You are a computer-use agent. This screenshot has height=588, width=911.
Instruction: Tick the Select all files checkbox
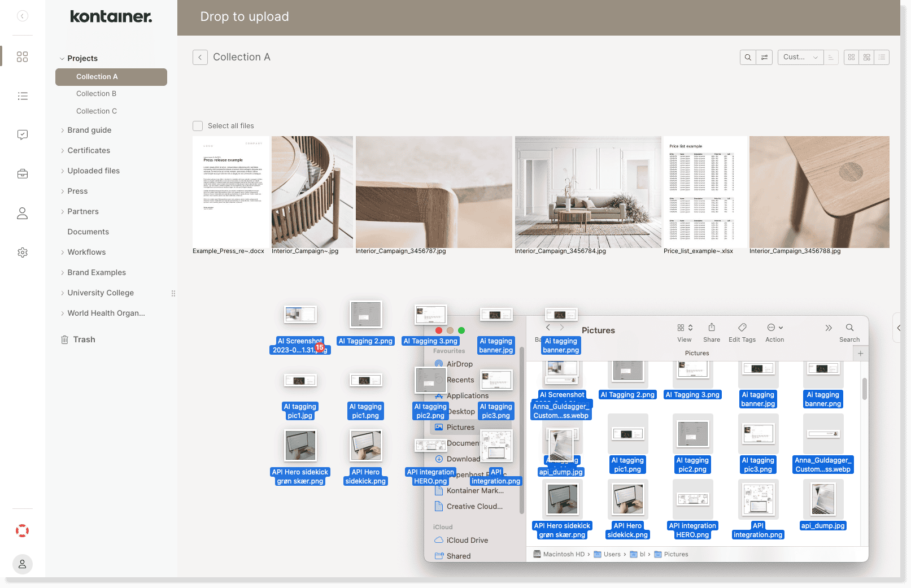coord(198,126)
